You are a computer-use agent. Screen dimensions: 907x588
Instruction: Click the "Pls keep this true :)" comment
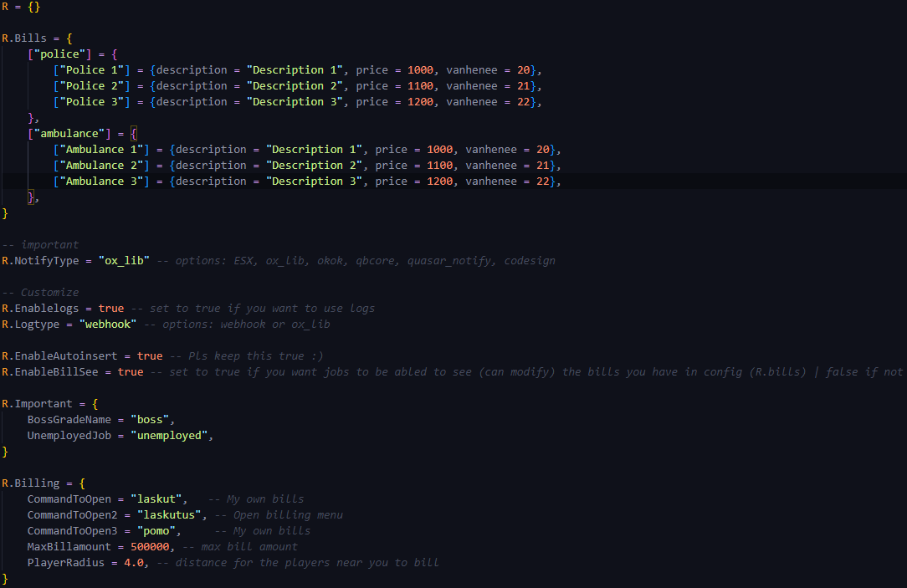coord(247,356)
